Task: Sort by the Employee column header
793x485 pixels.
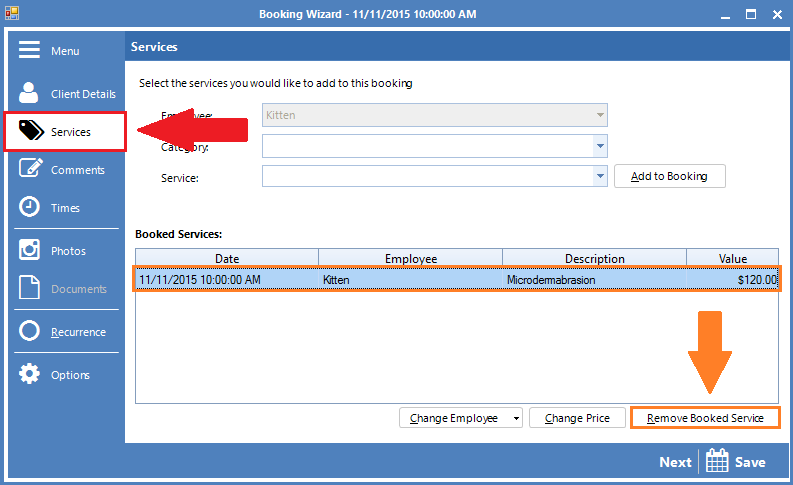Action: (410, 259)
